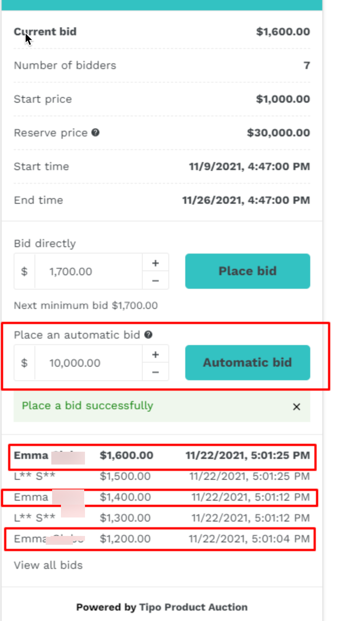The image size is (364, 621).
Task: Increase the automatic bid amount
Action: pos(156,355)
